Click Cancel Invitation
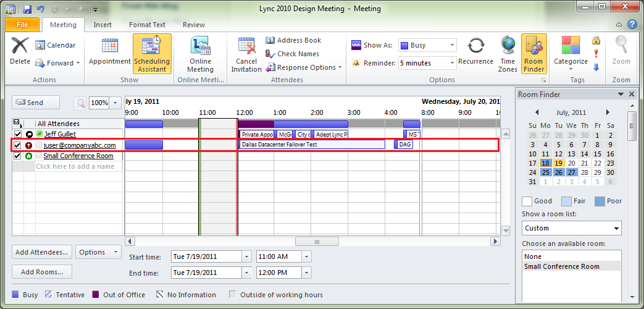 246,54
